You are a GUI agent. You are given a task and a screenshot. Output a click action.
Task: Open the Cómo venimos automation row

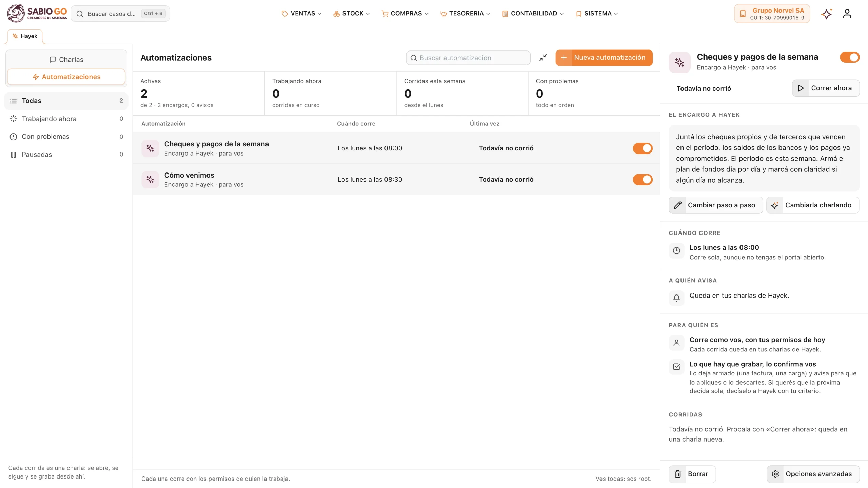pos(396,180)
